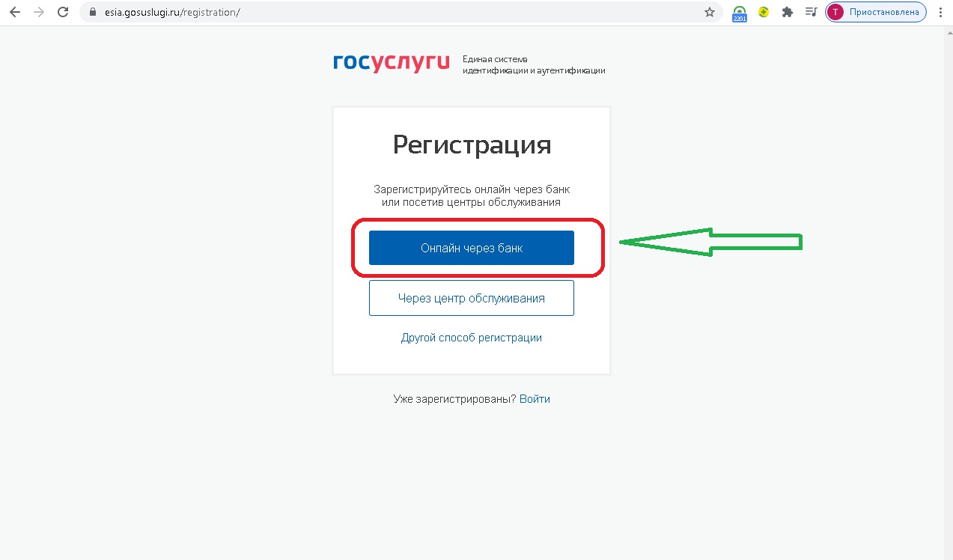
Task: Click the госуслуги logo
Action: (x=392, y=63)
